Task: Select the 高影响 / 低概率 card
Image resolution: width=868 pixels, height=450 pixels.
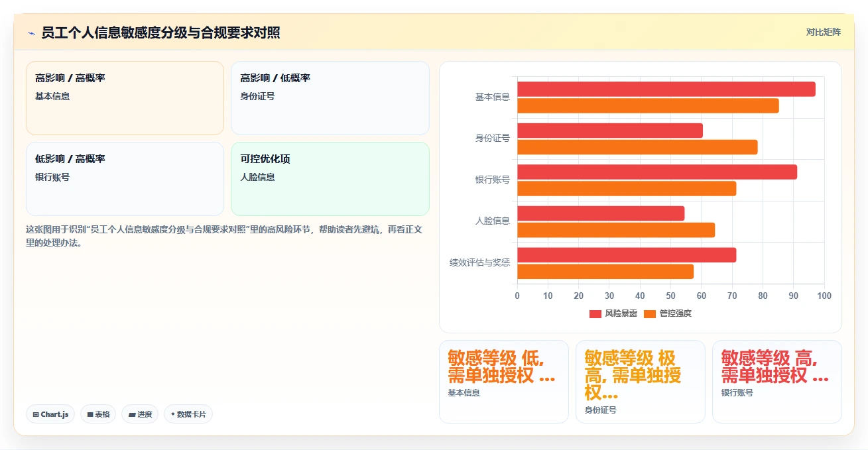Action: coord(330,98)
